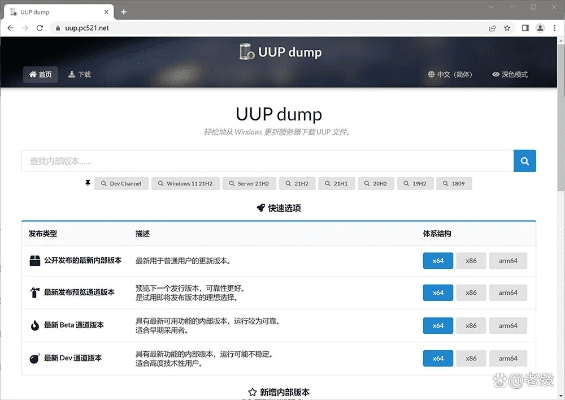Click the large UUP dump page heading
Image resolution: width=565 pixels, height=400 pixels.
[279, 114]
